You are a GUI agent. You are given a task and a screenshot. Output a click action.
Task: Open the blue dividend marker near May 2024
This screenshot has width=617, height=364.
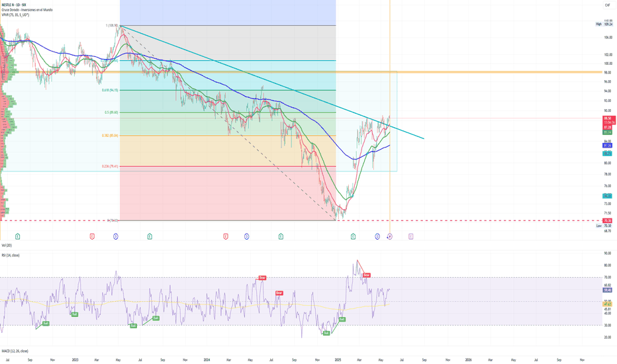(x=247, y=236)
